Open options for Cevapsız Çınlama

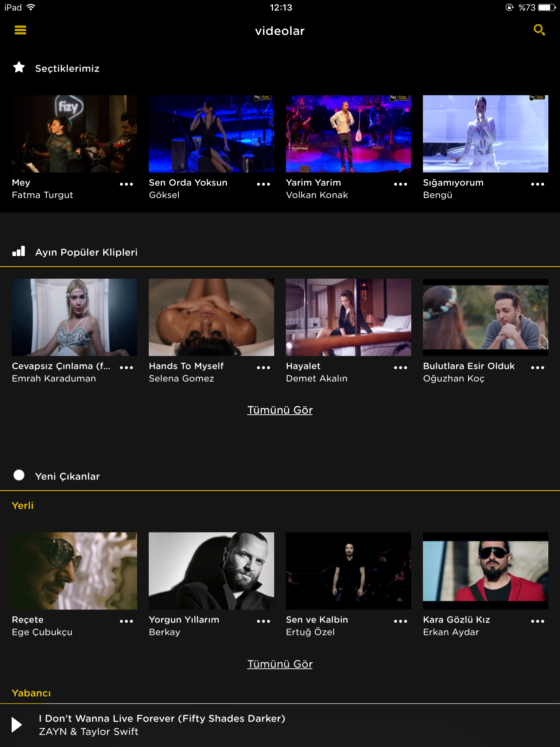(x=127, y=368)
